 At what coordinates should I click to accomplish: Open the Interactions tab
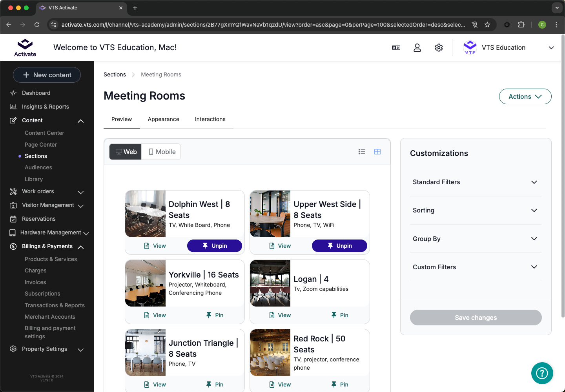[x=210, y=119]
